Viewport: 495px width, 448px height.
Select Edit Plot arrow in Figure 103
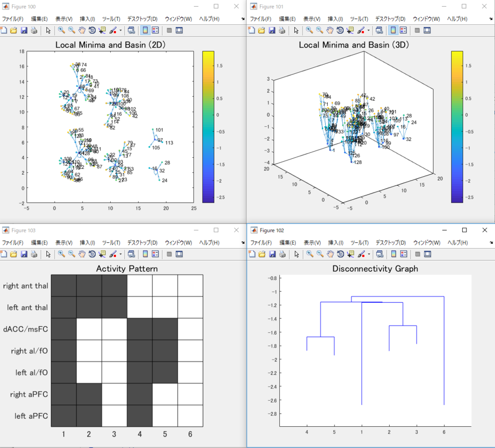click(x=48, y=254)
